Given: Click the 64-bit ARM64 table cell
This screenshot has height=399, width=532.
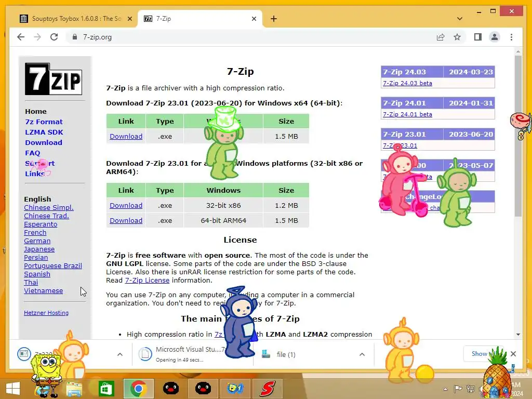Looking at the screenshot, I should [223, 220].
